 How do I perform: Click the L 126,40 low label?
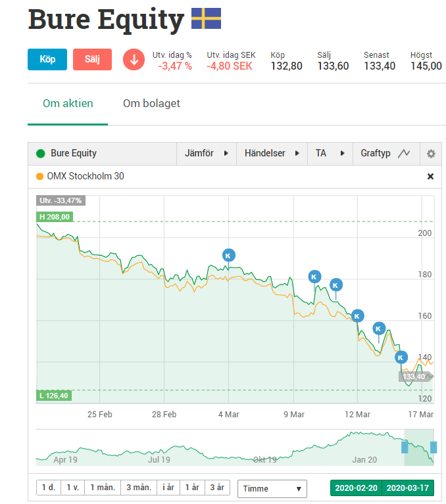(54, 396)
